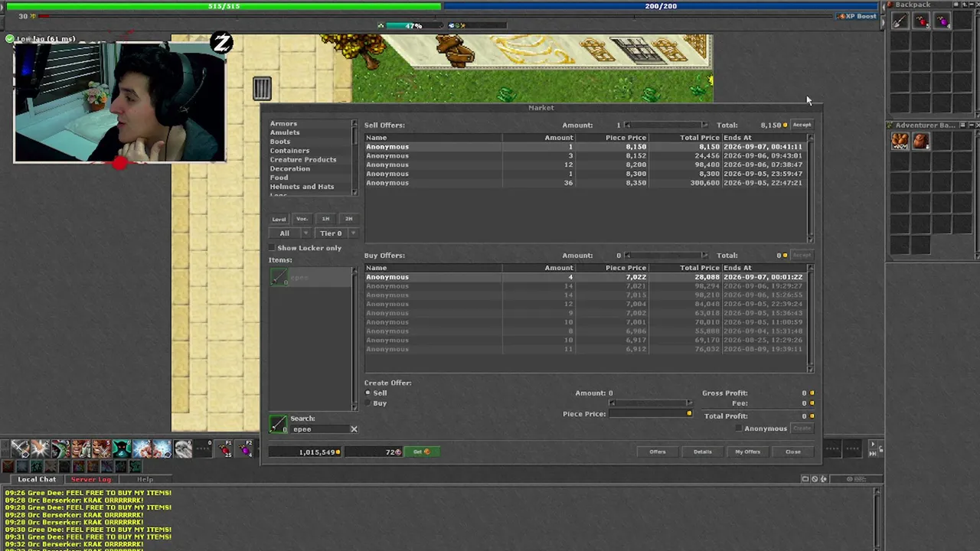Increase the create offer amount with right arrow
Image resolution: width=980 pixels, height=551 pixels.
[689, 403]
